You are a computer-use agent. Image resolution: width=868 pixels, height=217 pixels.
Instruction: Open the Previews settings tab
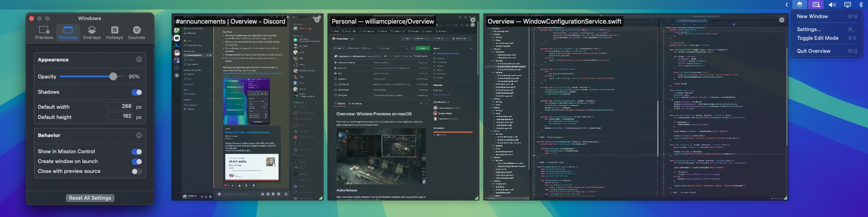pos(44,33)
